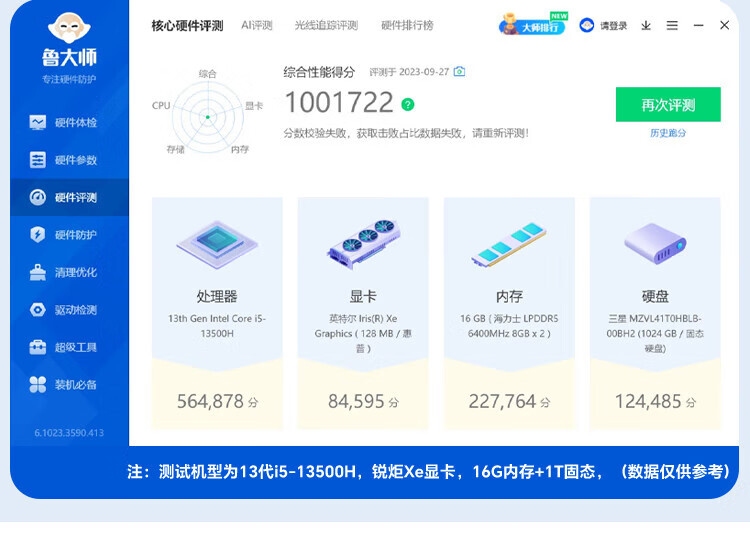Click 综合性能得分 heading

(320, 72)
